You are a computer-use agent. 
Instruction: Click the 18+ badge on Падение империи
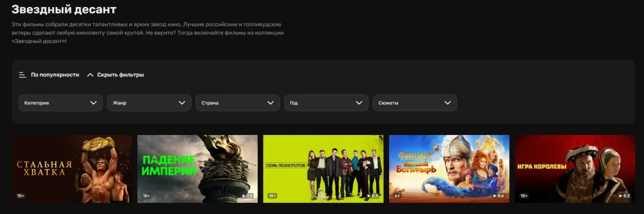(x=147, y=196)
